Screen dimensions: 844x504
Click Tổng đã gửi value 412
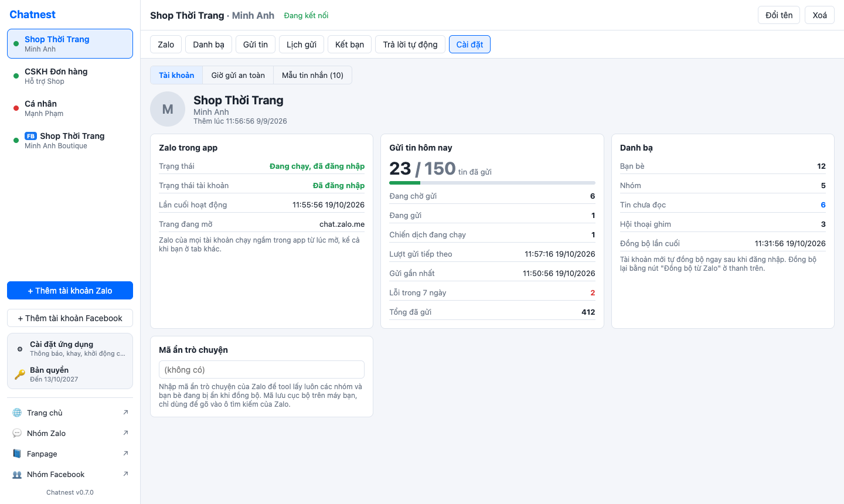[x=588, y=312]
